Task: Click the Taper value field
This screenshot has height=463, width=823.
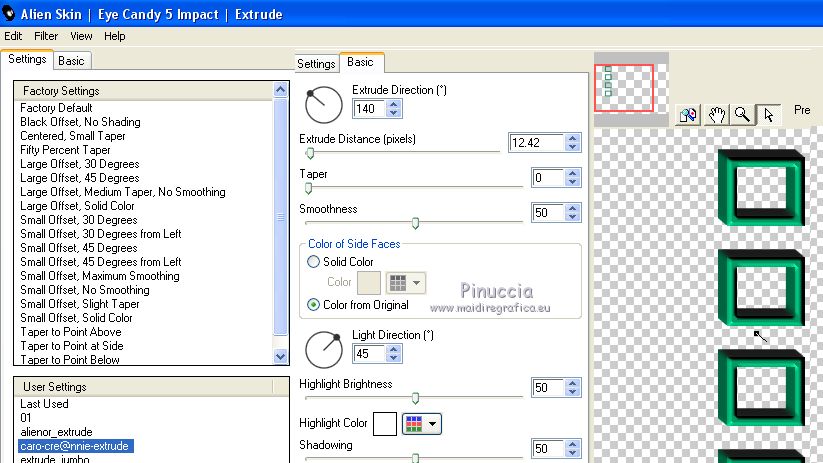Action: pos(548,178)
